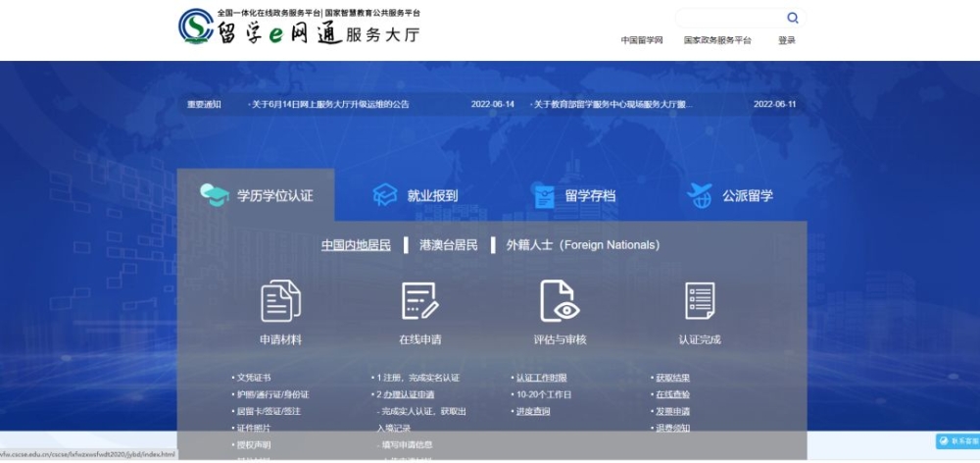Screen dimensions: 980x463
Task: Open the 国家政务服务平台 link
Action: coord(717,40)
